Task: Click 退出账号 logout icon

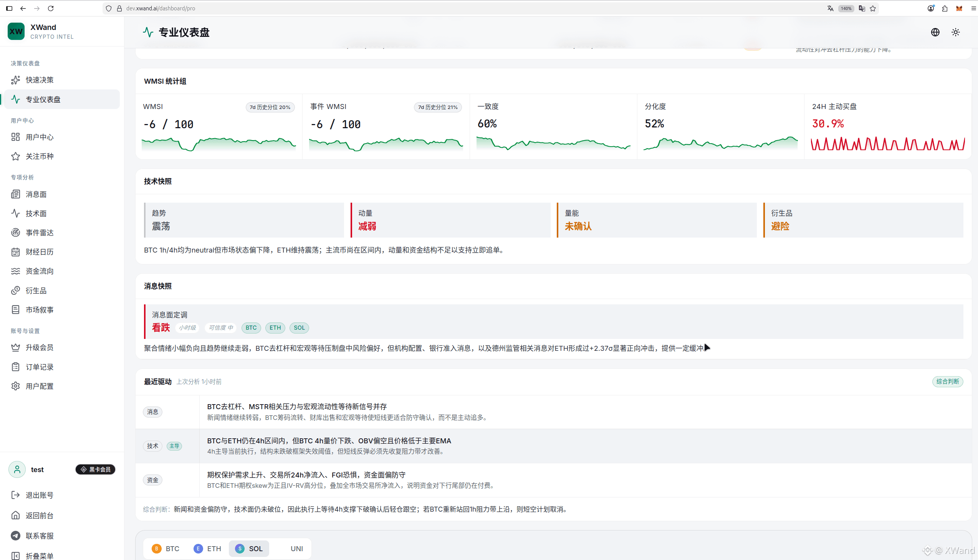Action: point(15,495)
